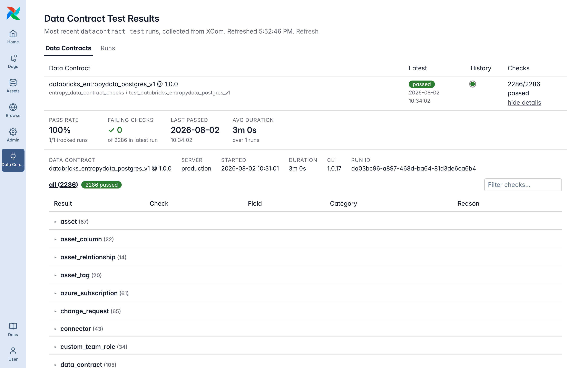Click the Reason column header
This screenshot has height=368, width=588.
pos(468,203)
